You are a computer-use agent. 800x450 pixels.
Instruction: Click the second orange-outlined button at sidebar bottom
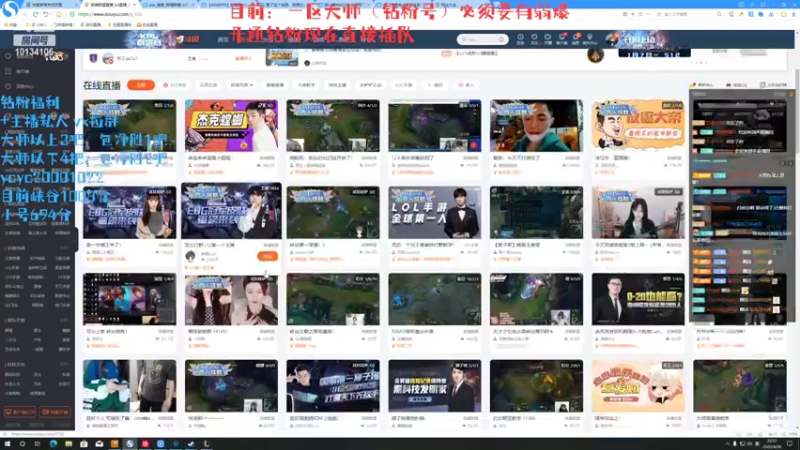point(55,412)
